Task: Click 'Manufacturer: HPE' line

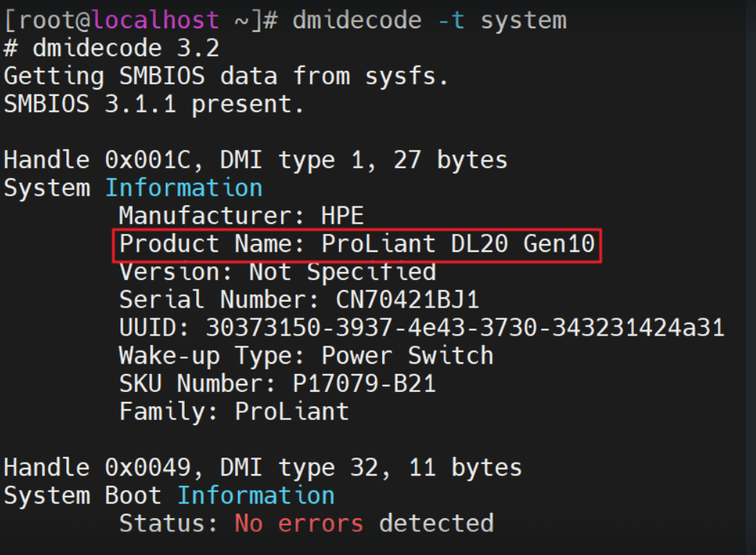Action: [x=242, y=216]
